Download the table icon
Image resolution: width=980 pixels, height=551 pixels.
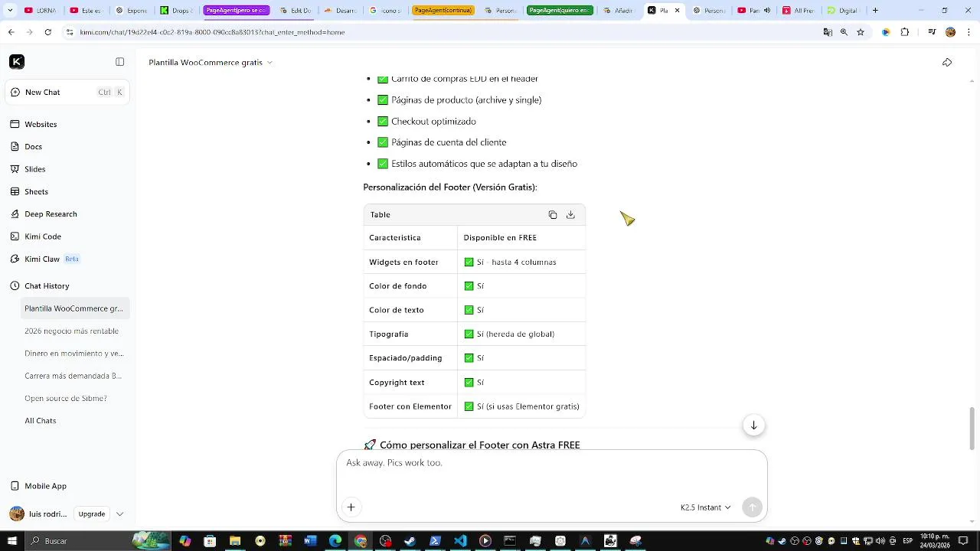pyautogui.click(x=570, y=215)
